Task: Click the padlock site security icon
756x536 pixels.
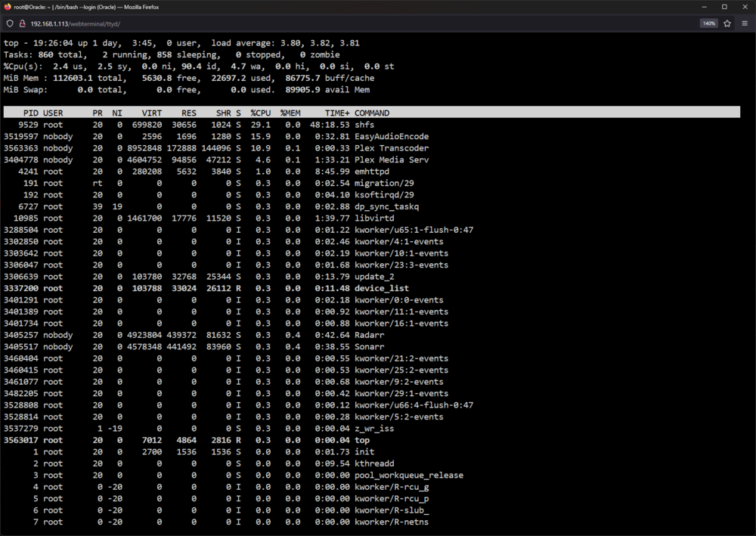Action: click(22, 23)
